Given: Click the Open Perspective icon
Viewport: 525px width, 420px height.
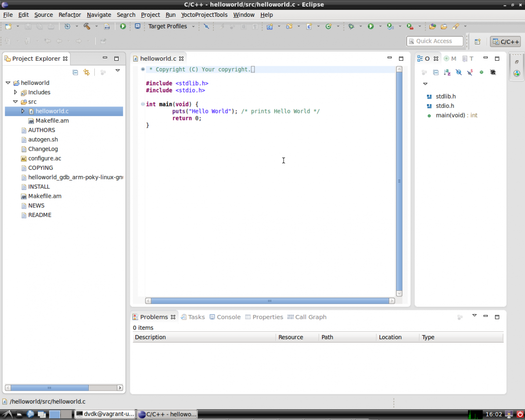Looking at the screenshot, I should tap(477, 42).
